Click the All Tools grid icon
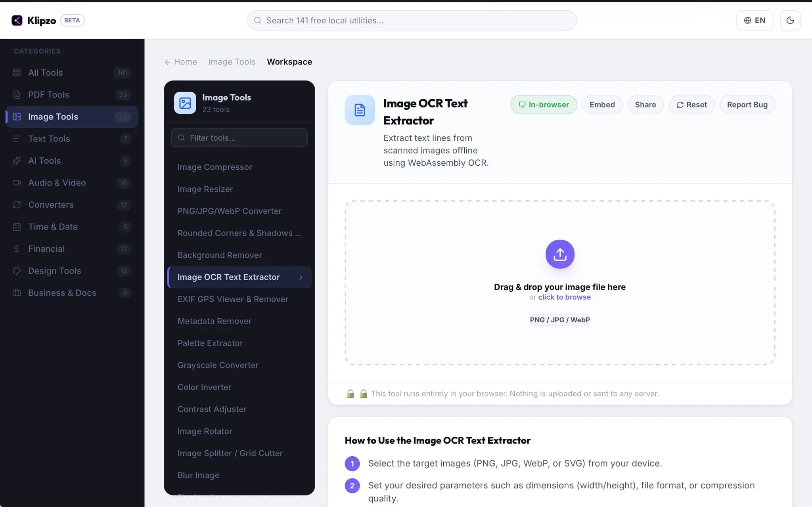Image resolution: width=812 pixels, height=507 pixels. coord(17,73)
